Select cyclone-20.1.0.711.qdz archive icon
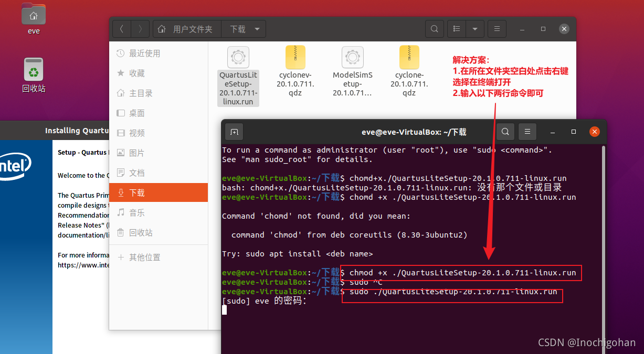 [409, 57]
